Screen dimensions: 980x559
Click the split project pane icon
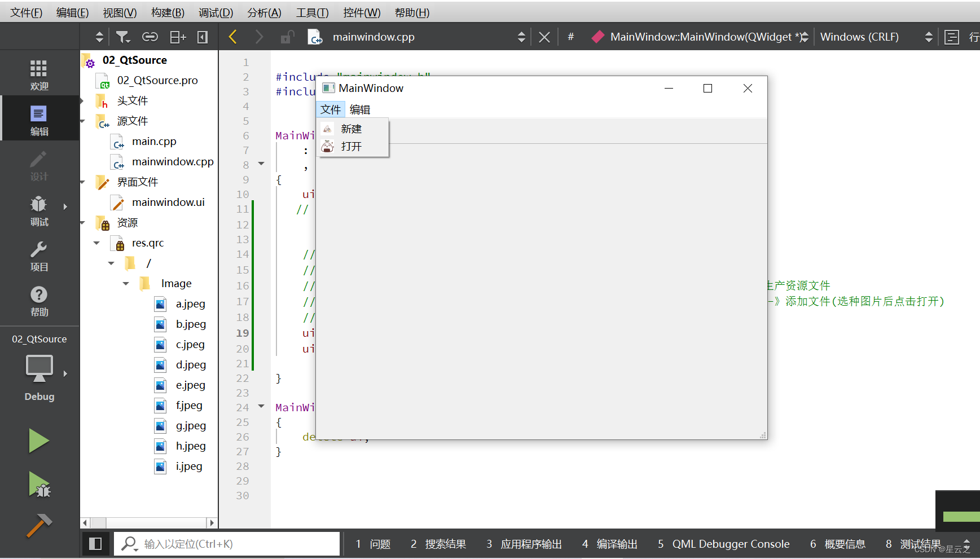point(178,37)
